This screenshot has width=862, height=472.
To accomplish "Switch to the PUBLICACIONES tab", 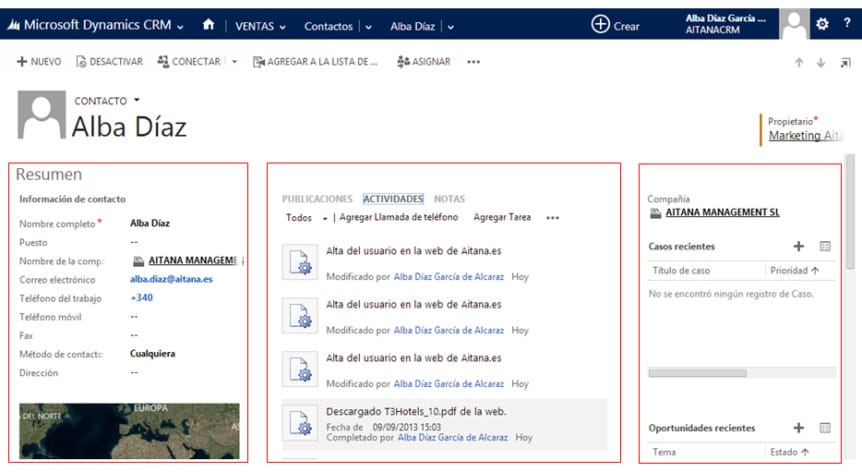I will (x=317, y=199).
